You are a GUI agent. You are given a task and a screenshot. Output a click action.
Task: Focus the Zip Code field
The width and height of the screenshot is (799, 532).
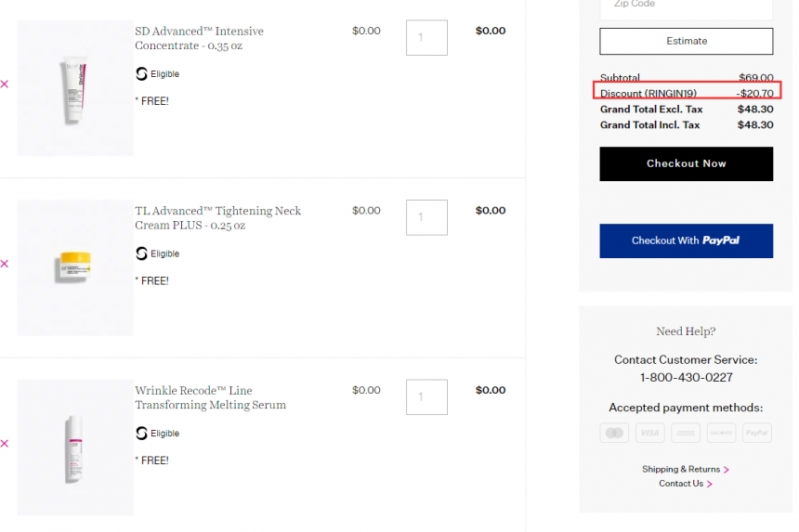click(686, 7)
